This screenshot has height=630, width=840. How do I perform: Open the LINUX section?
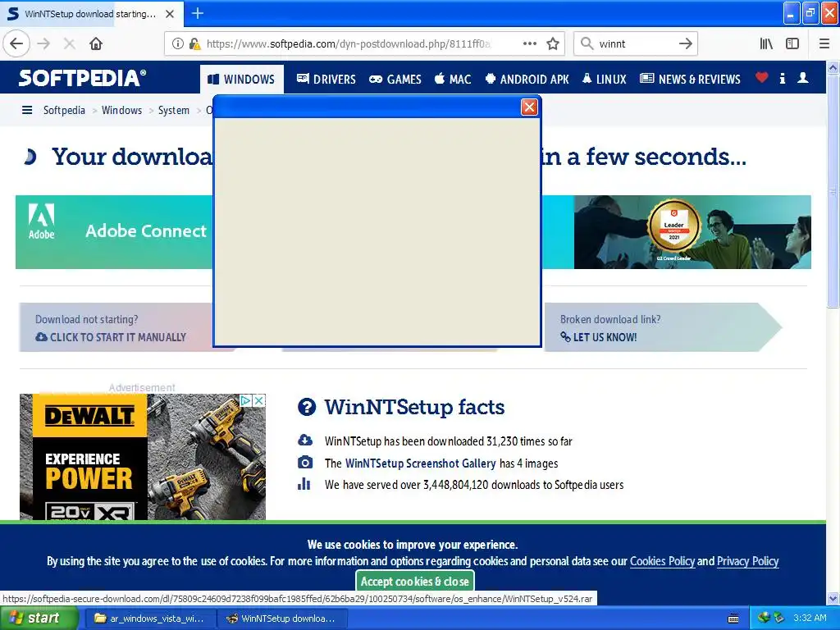[x=605, y=80]
